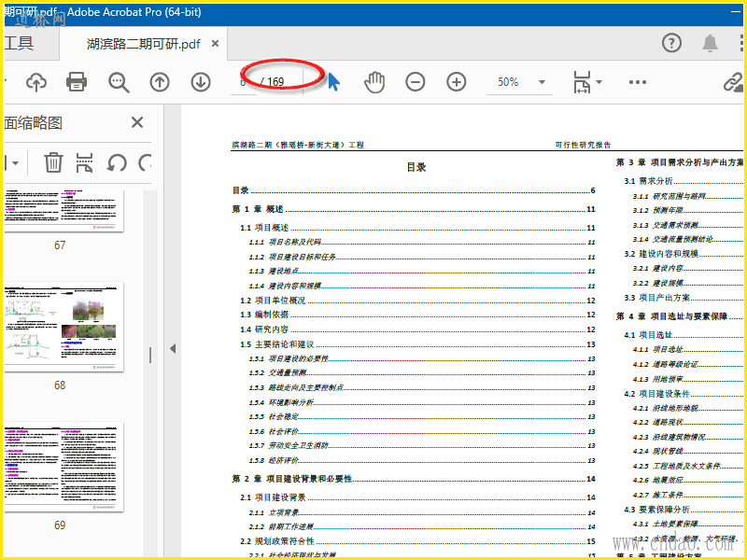Click TOC entry 1.2 项目单位概况
This screenshot has height=560, width=747.
pos(417,301)
